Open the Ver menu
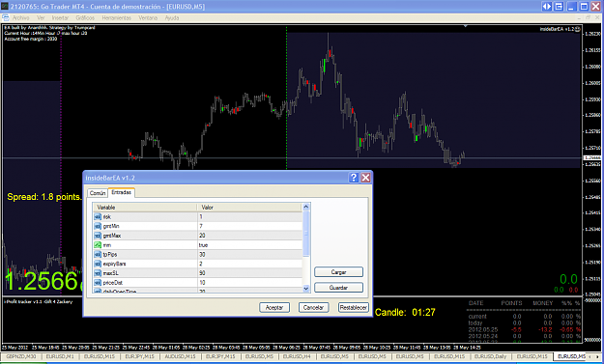This screenshot has height=364, width=604. 41,18
